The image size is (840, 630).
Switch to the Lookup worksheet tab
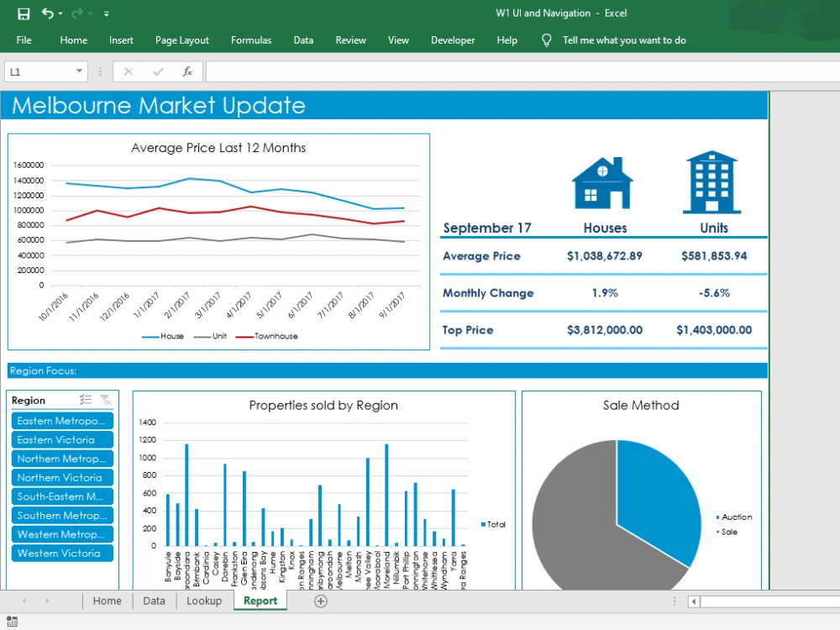click(x=204, y=601)
